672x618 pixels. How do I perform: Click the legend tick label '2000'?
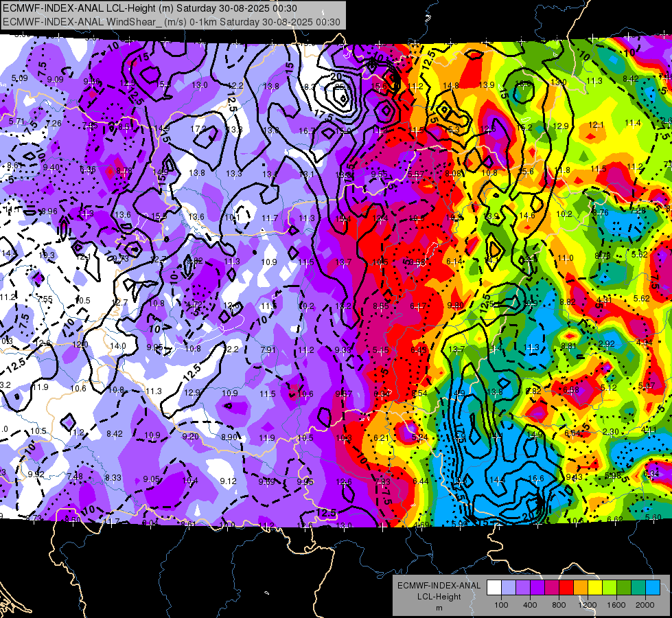click(645, 605)
